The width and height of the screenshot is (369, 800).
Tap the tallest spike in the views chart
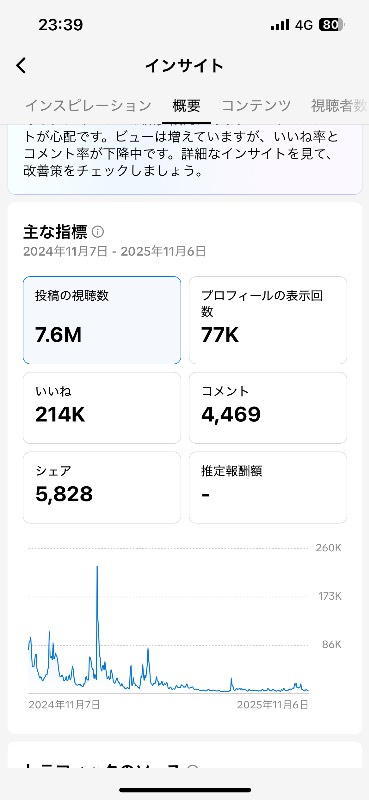pyautogui.click(x=97, y=569)
